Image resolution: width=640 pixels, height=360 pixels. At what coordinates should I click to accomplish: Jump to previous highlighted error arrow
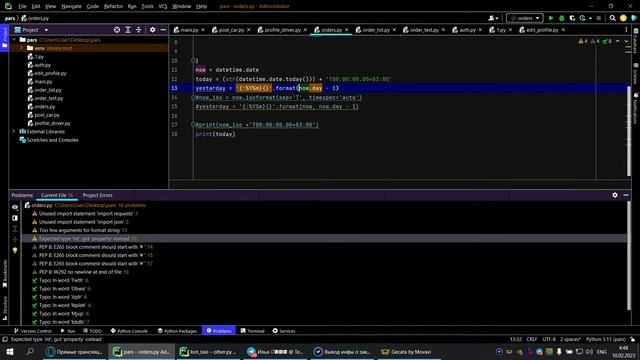(x=618, y=41)
